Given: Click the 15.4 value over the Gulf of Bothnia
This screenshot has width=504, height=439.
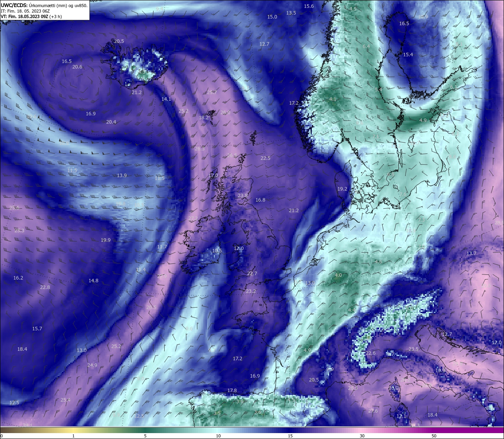Looking at the screenshot, I should (408, 55).
